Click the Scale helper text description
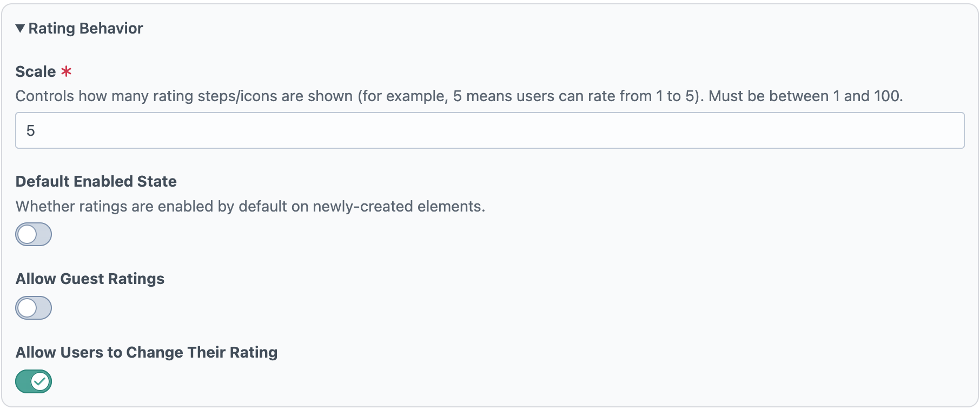The height and width of the screenshot is (409, 980). (460, 96)
